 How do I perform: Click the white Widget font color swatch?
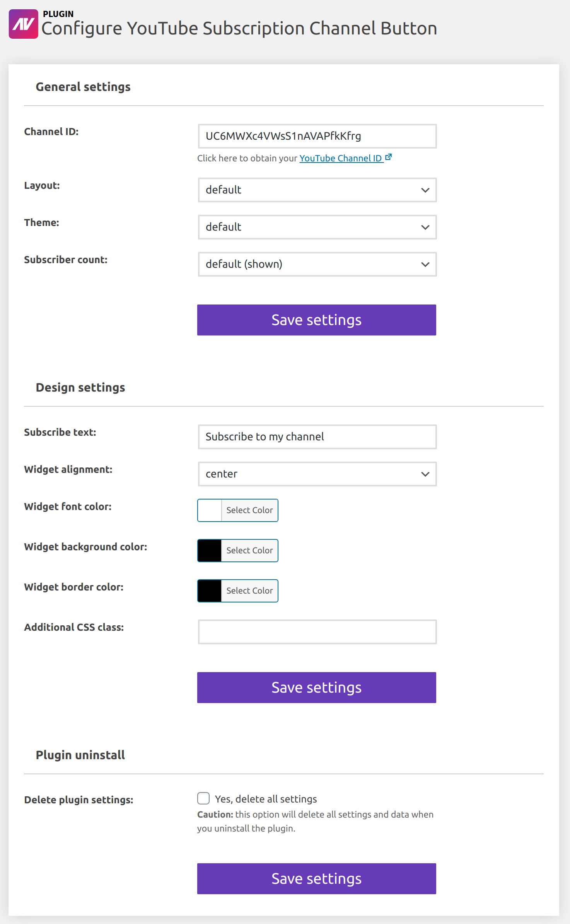pyautogui.click(x=210, y=510)
